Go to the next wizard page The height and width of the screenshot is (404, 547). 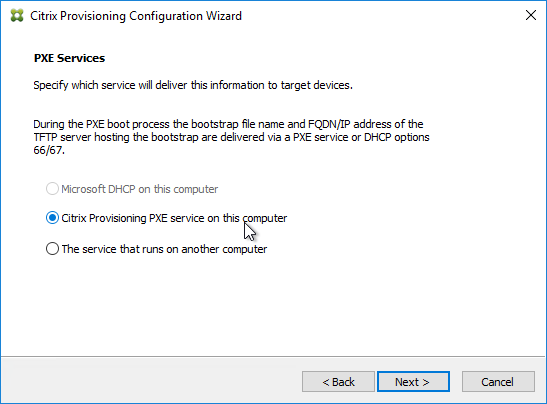point(413,382)
